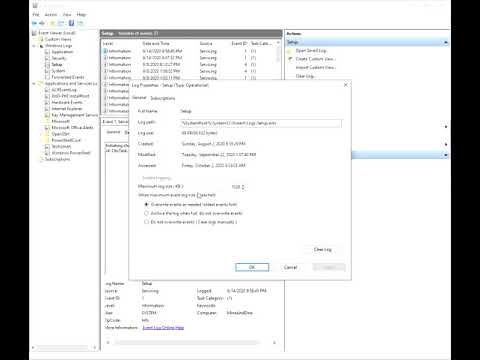Click Open Saved Log action

(x=311, y=51)
